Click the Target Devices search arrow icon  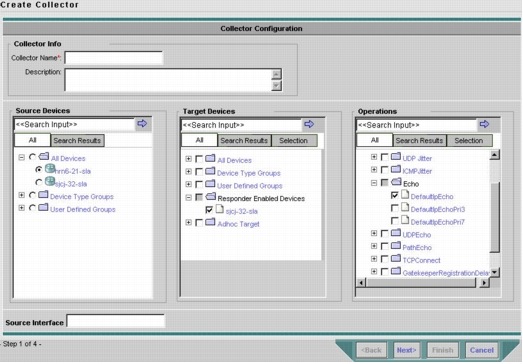309,124
